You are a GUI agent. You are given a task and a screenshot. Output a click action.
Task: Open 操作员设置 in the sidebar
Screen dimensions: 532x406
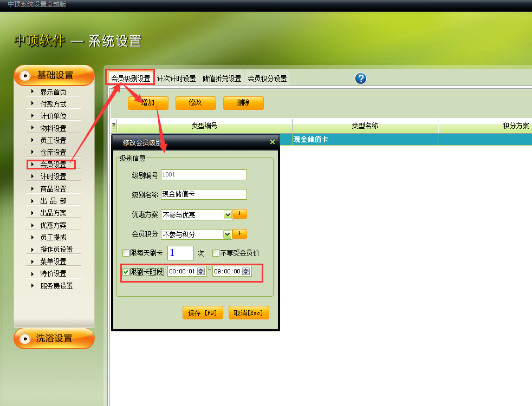tap(56, 250)
